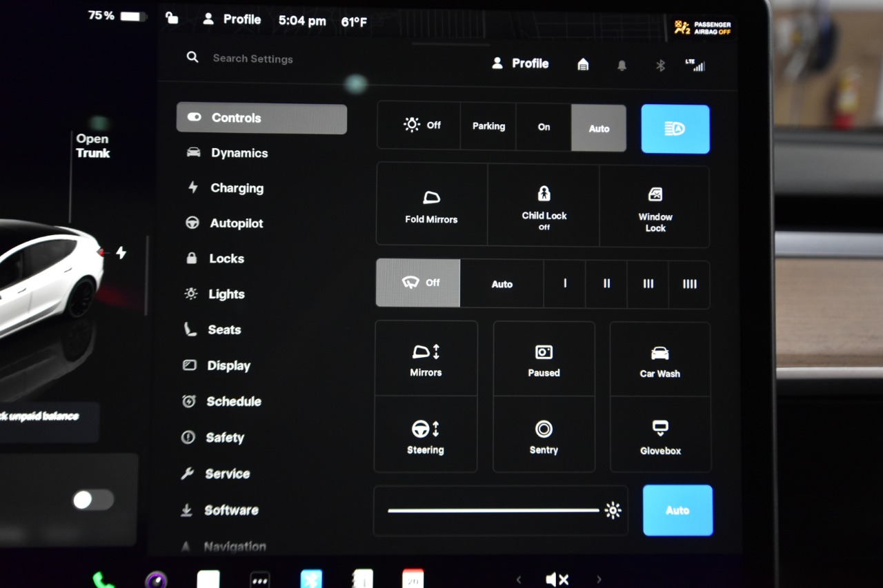The height and width of the screenshot is (588, 883).
Task: Activate Car Wash mode
Action: [659, 361]
